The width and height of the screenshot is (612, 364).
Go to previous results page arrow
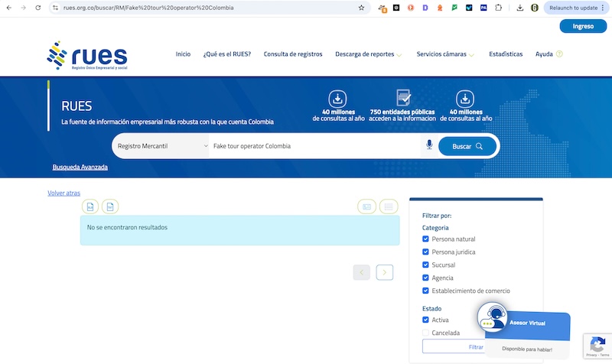click(361, 272)
